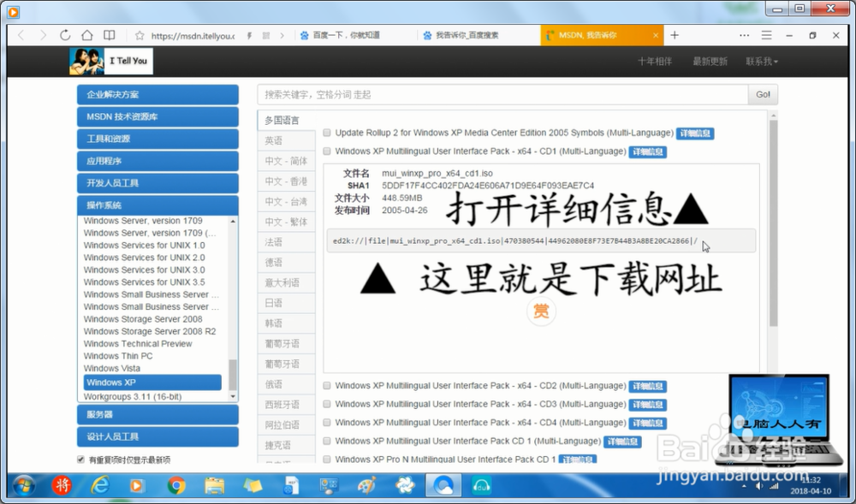Viewport: 856px width, 504px height.
Task: Select Windows Vista in the OS list
Action: [x=112, y=368]
